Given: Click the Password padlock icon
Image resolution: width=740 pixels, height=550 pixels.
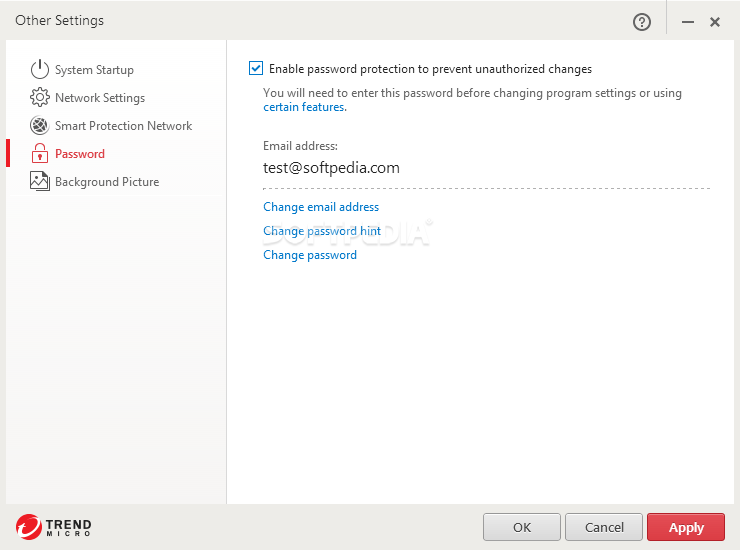Looking at the screenshot, I should [40, 153].
